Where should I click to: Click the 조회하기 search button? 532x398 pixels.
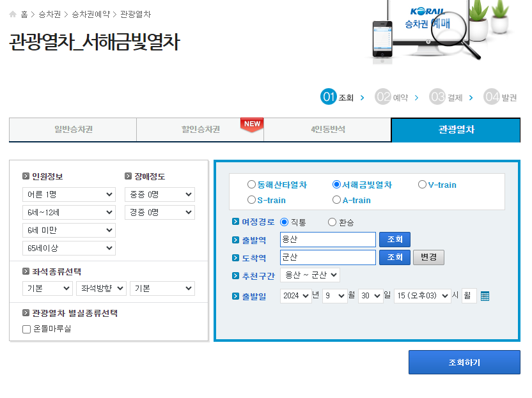(464, 362)
